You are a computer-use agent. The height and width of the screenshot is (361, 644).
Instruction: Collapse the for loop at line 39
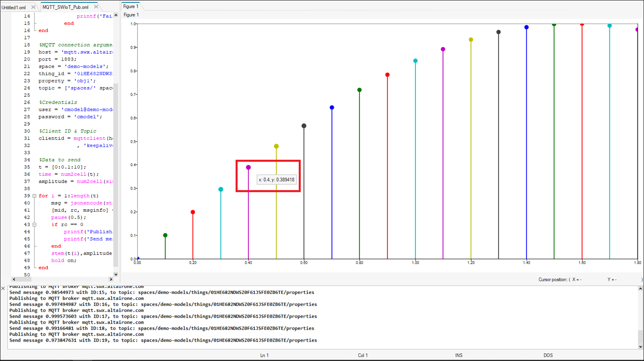pyautogui.click(x=35, y=196)
